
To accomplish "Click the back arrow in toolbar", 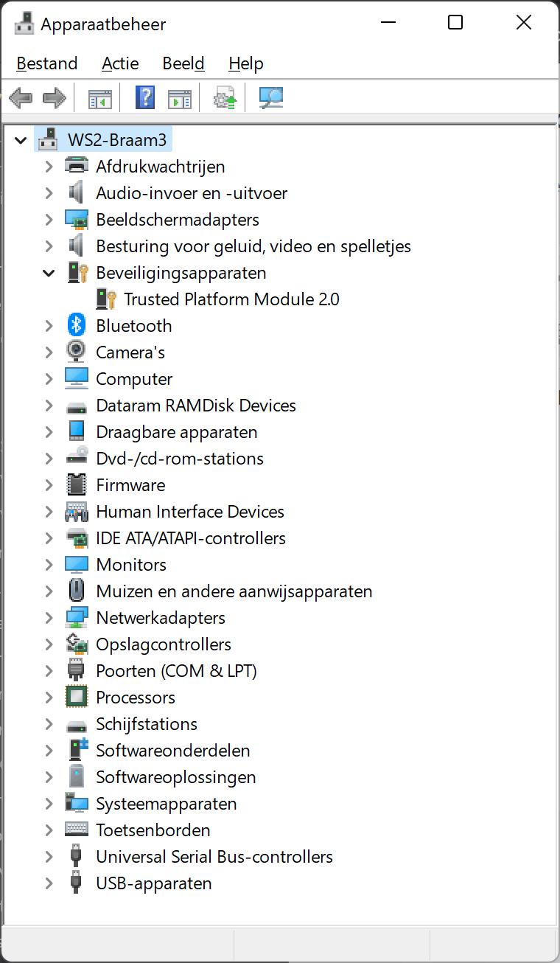I will point(21,97).
